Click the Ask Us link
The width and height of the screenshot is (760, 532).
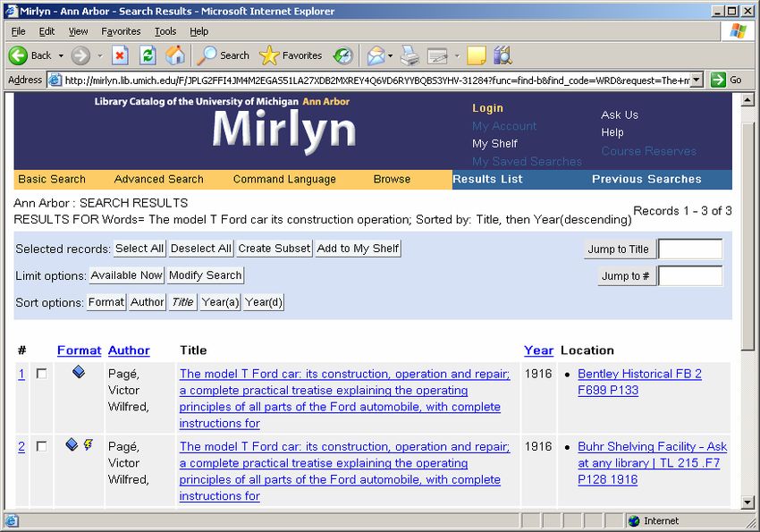coord(620,114)
